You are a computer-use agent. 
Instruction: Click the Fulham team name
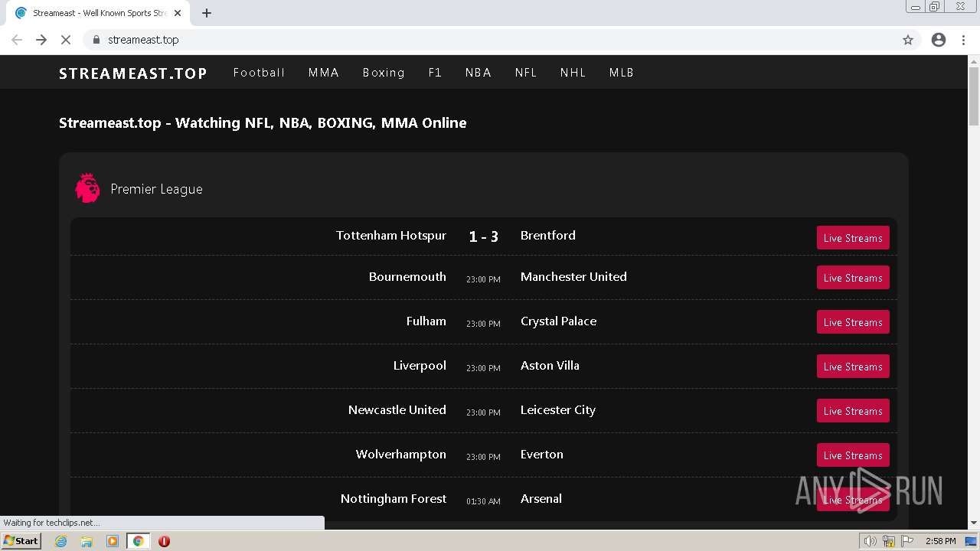(426, 321)
